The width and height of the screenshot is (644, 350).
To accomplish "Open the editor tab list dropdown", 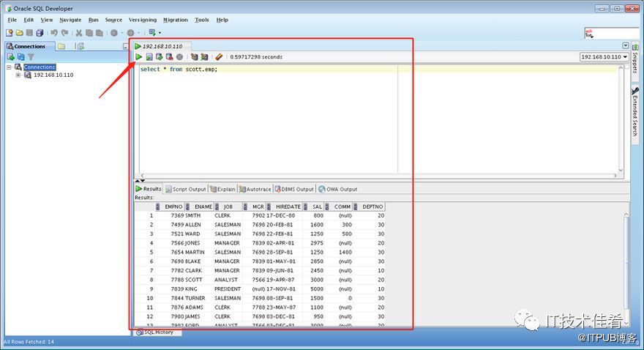I will [x=626, y=45].
